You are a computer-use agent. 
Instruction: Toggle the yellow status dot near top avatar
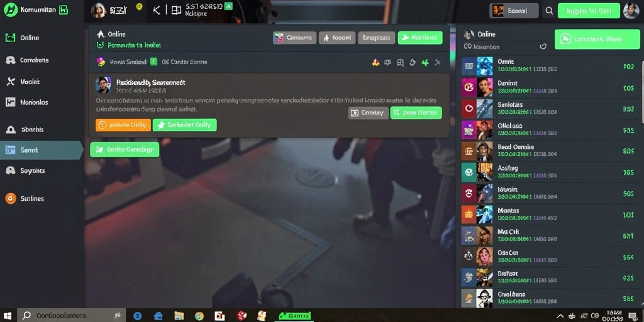139,6
